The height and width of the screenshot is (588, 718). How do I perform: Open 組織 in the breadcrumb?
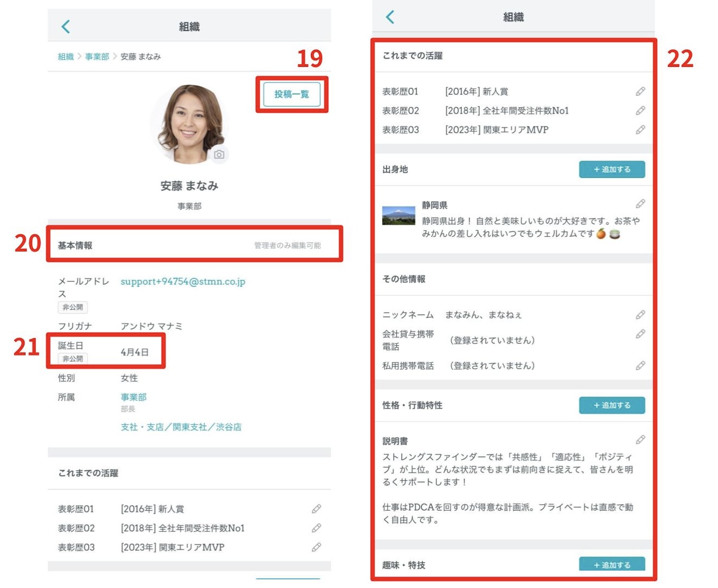pyautogui.click(x=66, y=57)
